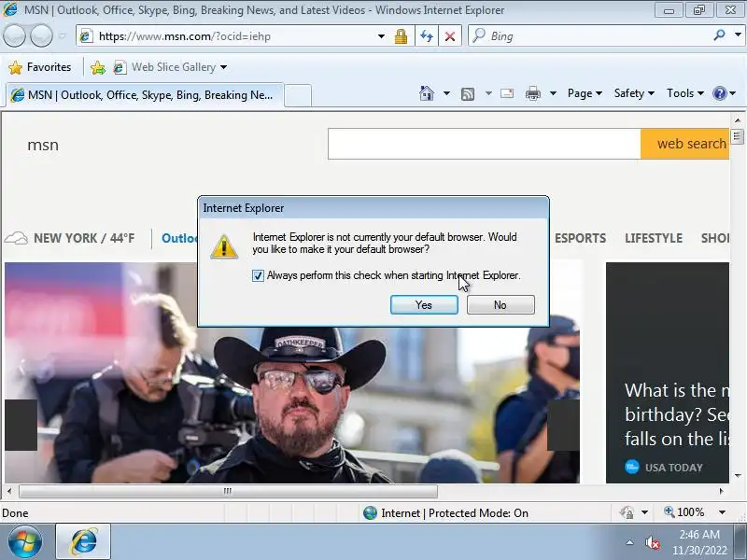Click the MSN web search input field
Image resolution: width=747 pixels, height=560 pixels.
tap(484, 144)
